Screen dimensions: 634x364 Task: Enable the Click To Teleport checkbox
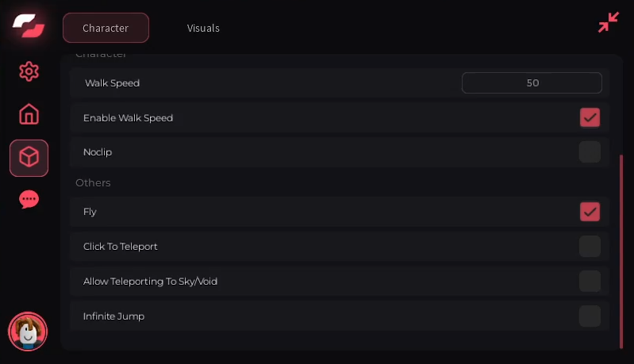coord(590,246)
